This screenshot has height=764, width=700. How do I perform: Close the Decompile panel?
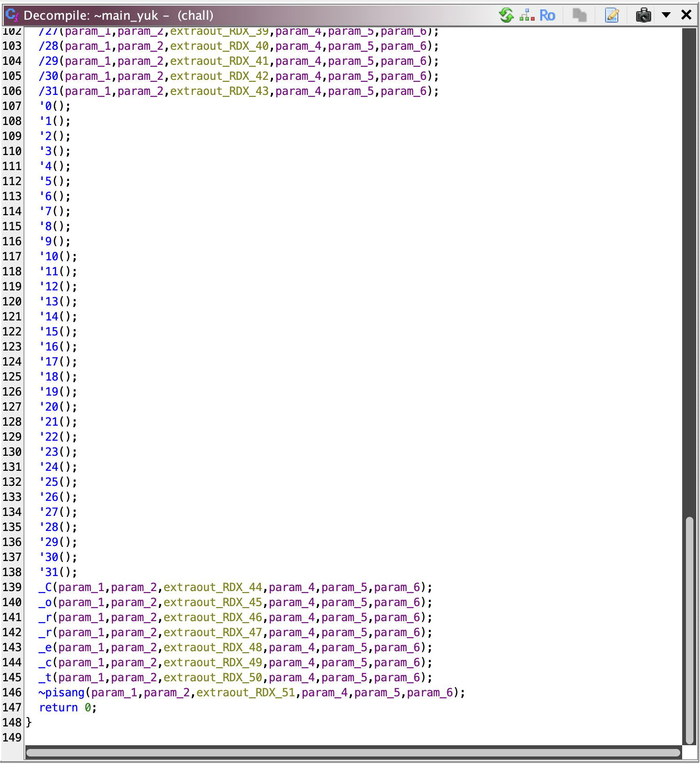[686, 15]
